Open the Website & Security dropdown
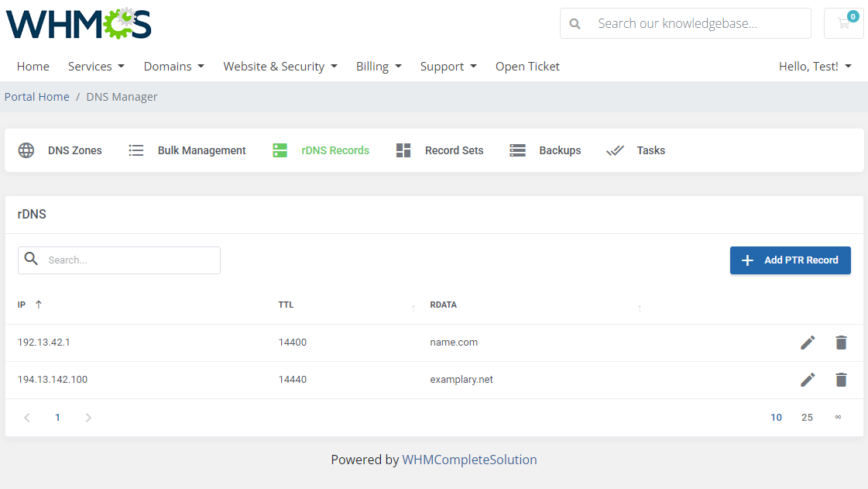The image size is (868, 489). [280, 67]
